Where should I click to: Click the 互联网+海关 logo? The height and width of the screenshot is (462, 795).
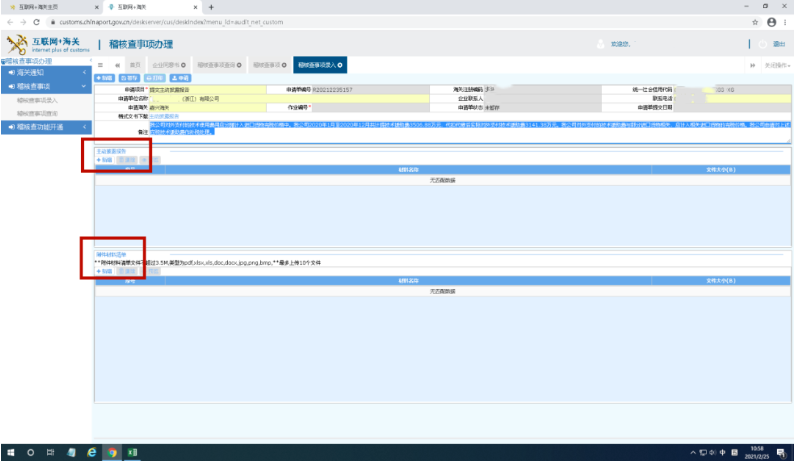[48, 45]
